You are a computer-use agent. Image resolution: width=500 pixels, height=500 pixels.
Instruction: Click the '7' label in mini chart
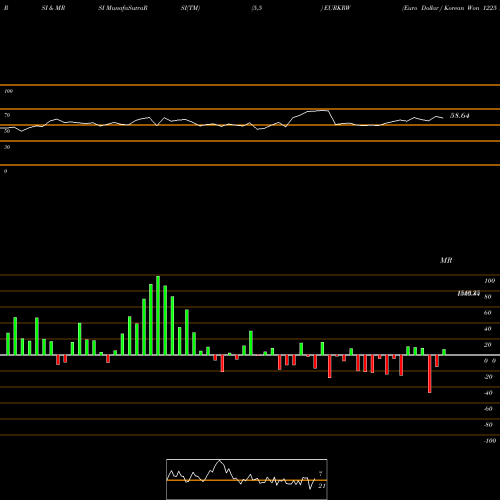pyautogui.click(x=321, y=473)
